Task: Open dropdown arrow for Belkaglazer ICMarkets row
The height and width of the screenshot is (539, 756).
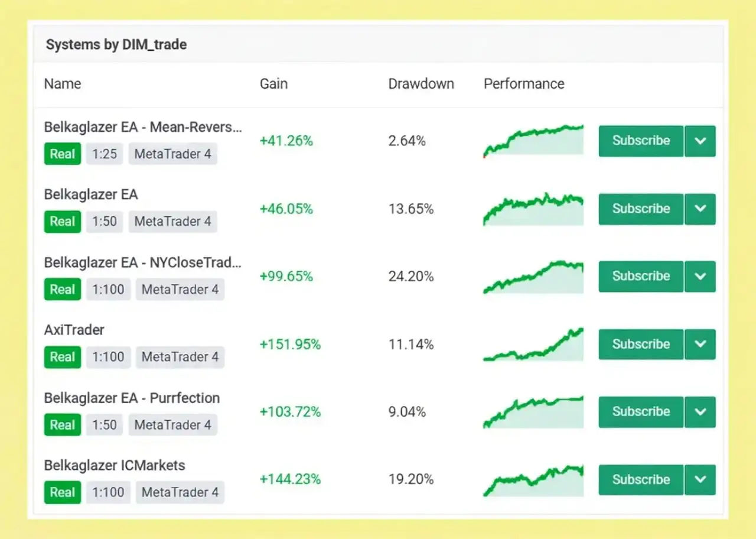Action: coord(700,480)
